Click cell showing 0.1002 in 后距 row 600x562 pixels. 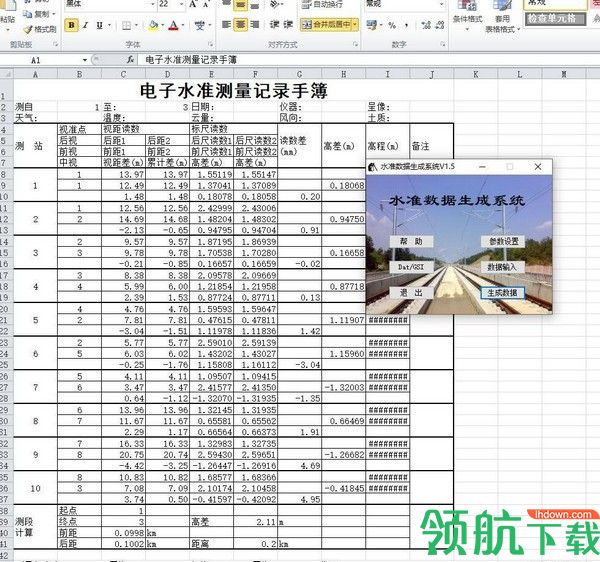(x=123, y=544)
